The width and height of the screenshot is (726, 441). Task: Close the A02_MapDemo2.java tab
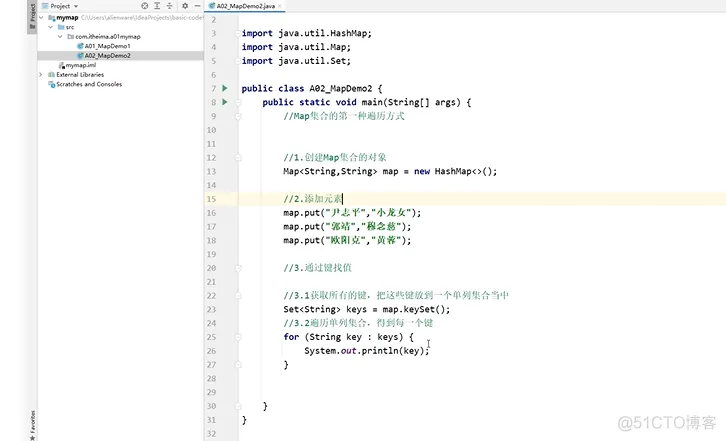coord(280,6)
